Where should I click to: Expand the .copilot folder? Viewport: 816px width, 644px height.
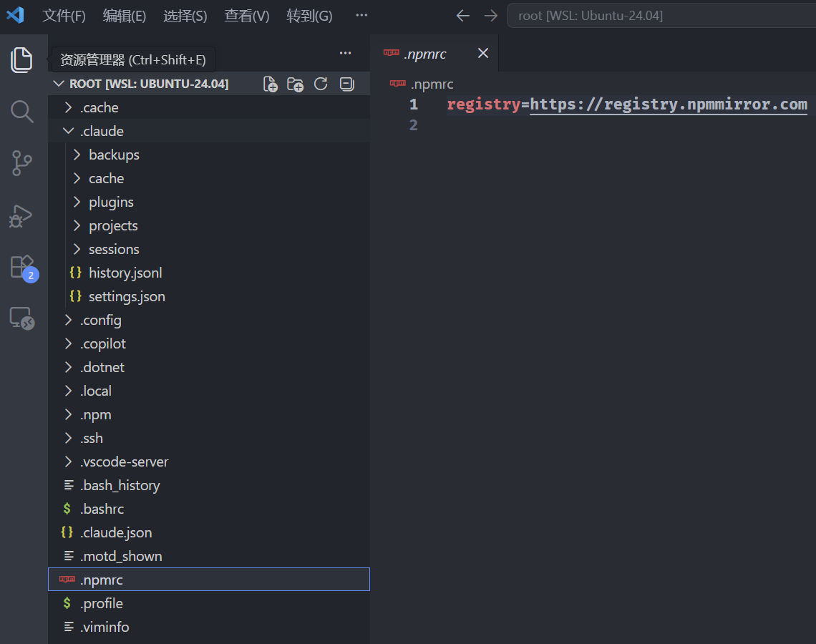coord(209,344)
